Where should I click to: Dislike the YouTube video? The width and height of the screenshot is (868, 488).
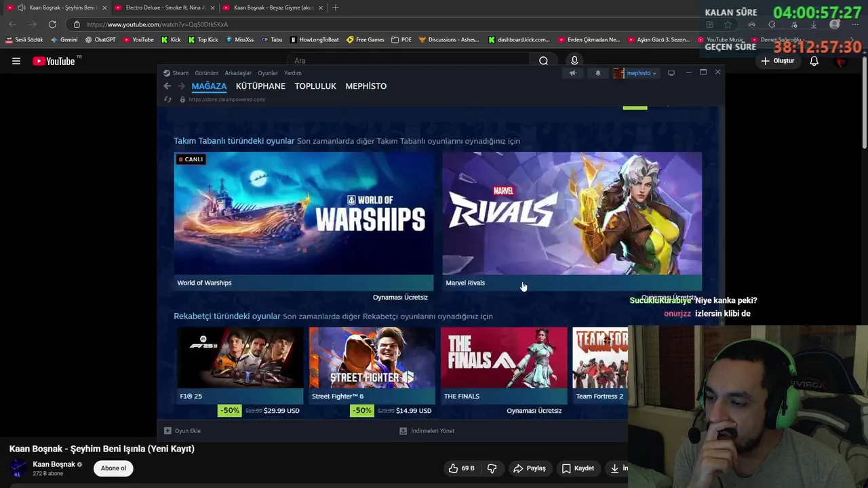click(x=492, y=468)
